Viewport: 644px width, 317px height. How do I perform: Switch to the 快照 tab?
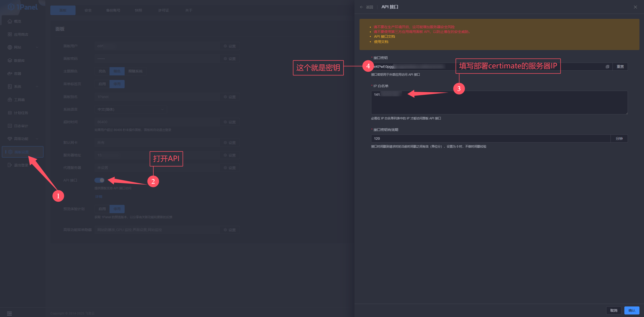tap(138, 10)
